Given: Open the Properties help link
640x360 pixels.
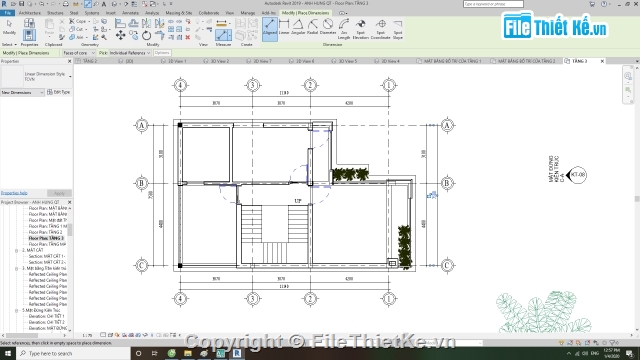Looking at the screenshot, I should (14, 193).
